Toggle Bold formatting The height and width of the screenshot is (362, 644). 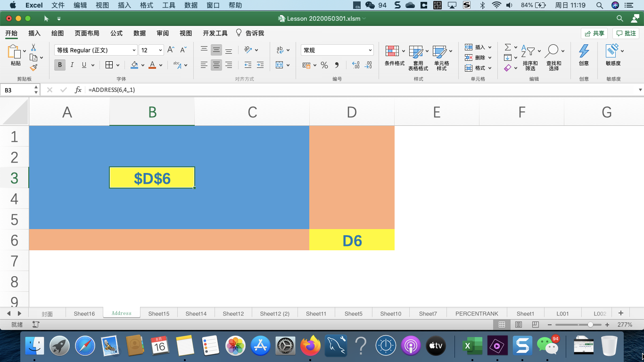point(60,65)
